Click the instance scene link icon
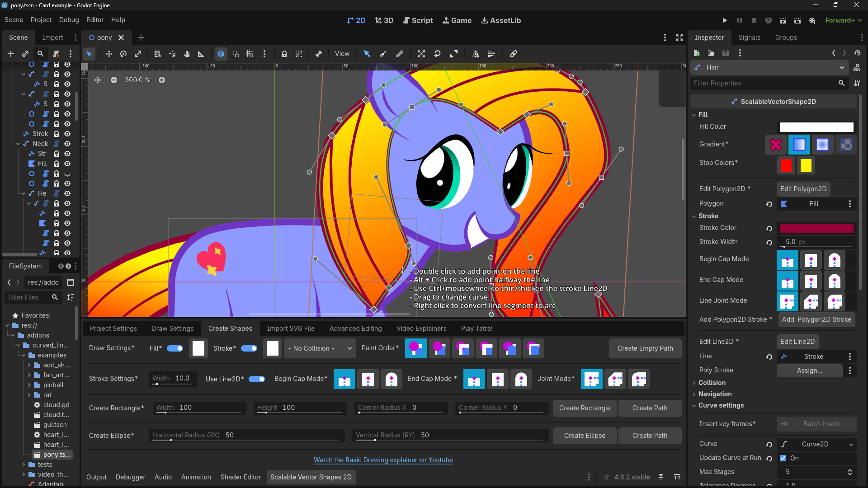 tap(25, 54)
